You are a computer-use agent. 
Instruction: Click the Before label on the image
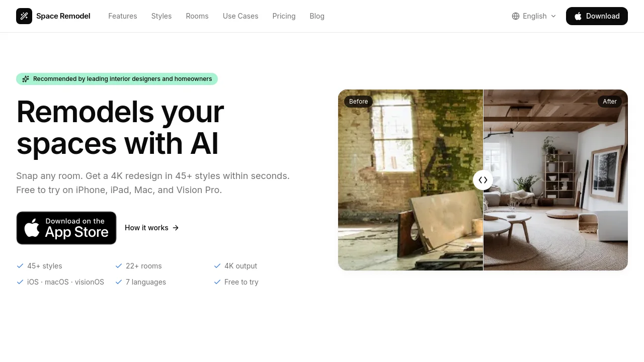(359, 102)
